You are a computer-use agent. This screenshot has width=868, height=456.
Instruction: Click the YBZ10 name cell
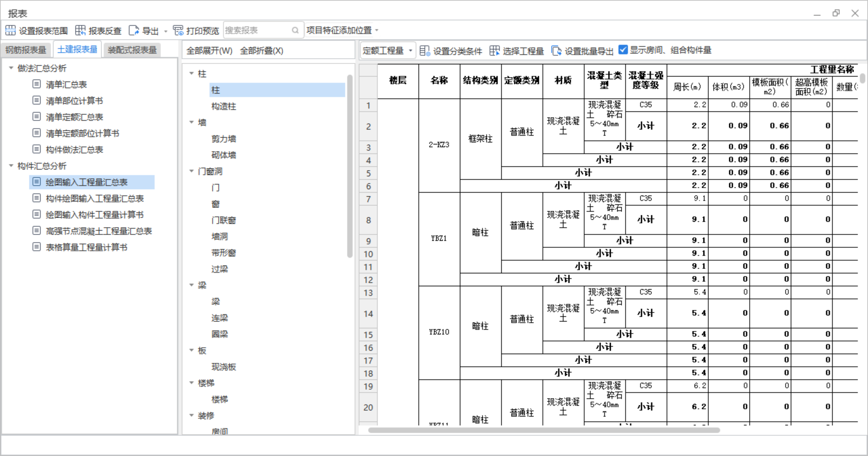pos(439,332)
